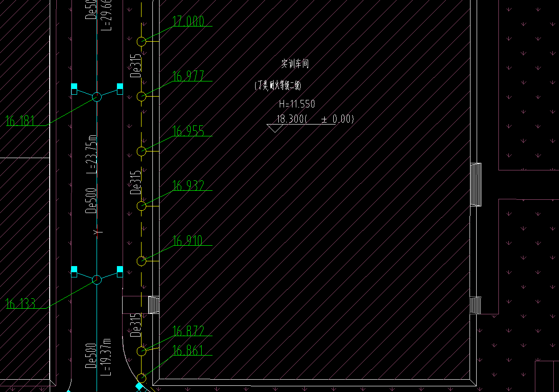Image resolution: width=559 pixels, height=392 pixels.
Task: Select the pipe length label L=23.75m
Action: [92, 154]
